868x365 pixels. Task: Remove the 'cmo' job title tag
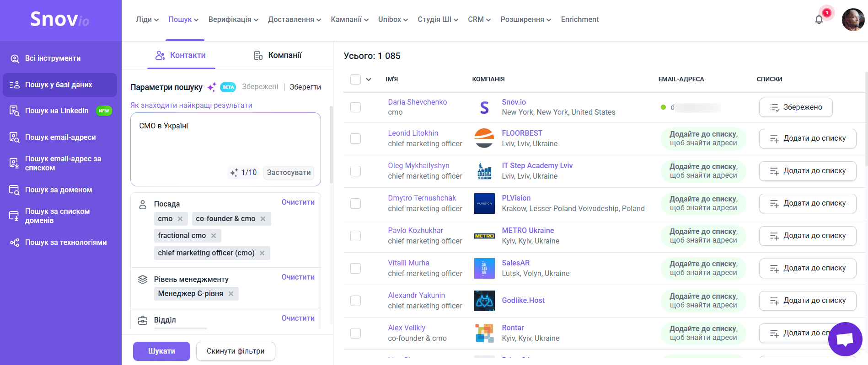180,219
